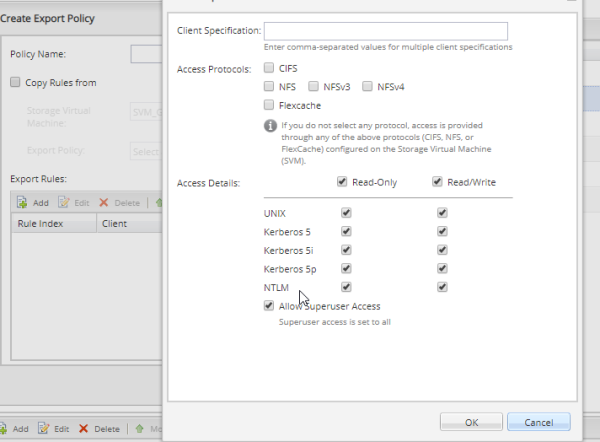Open the Storage Virtual Machine dropdown
Image resolution: width=600 pixels, height=442 pixels.
pyautogui.click(x=146, y=114)
